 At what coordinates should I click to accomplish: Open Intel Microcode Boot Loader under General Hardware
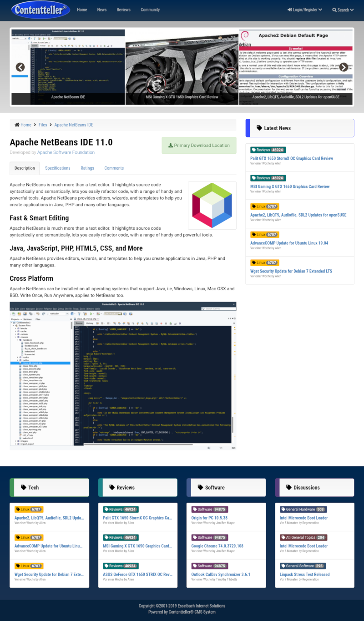[303, 518]
